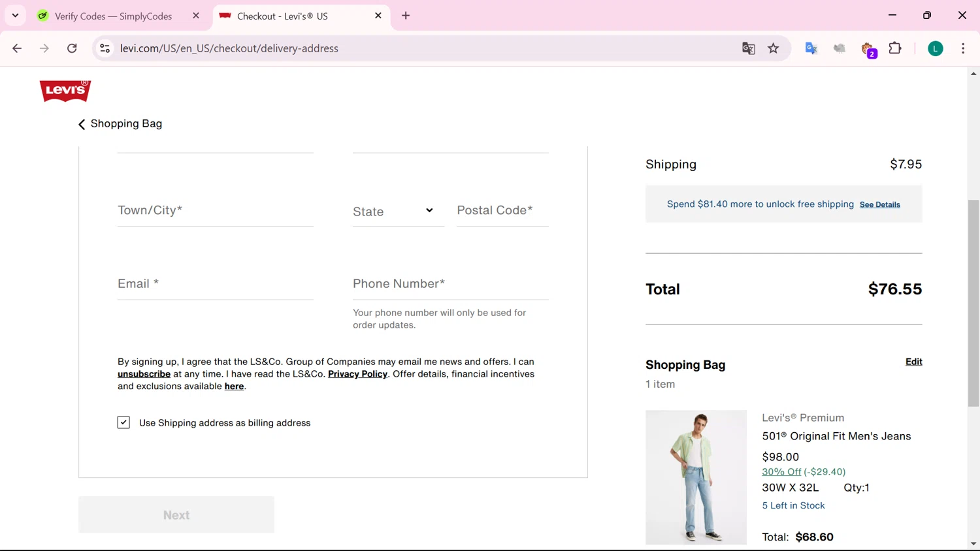Select the Checkout Levi's US tab
This screenshot has width=980, height=551.
tap(301, 16)
